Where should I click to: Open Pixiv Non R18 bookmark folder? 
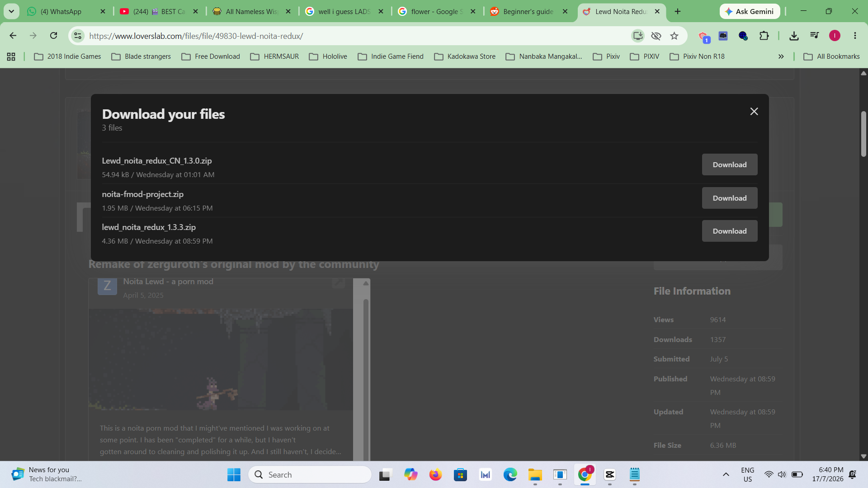pos(698,56)
